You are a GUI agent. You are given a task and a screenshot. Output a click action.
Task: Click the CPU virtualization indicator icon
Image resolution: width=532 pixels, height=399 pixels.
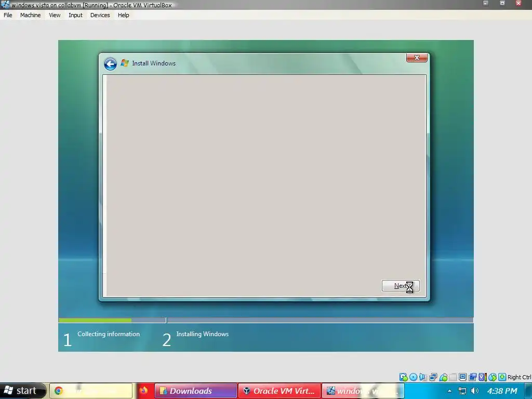(x=483, y=377)
